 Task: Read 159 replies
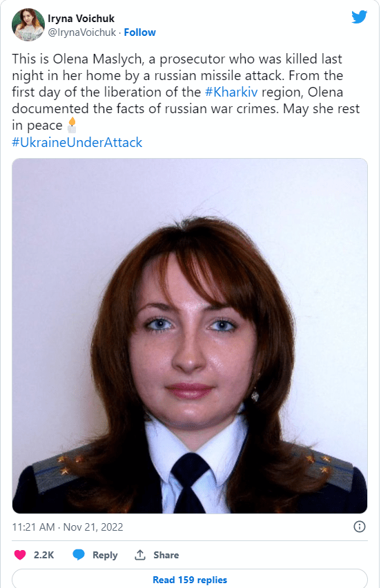190,580
